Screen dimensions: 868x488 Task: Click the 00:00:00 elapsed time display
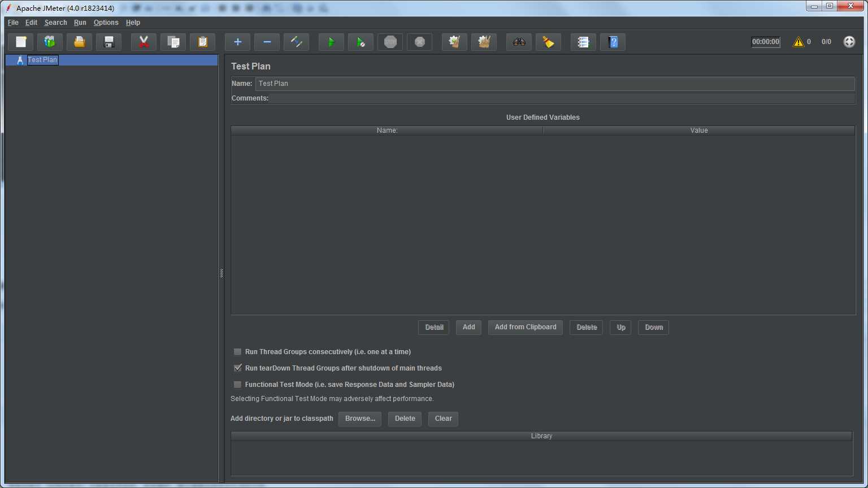pyautogui.click(x=766, y=42)
